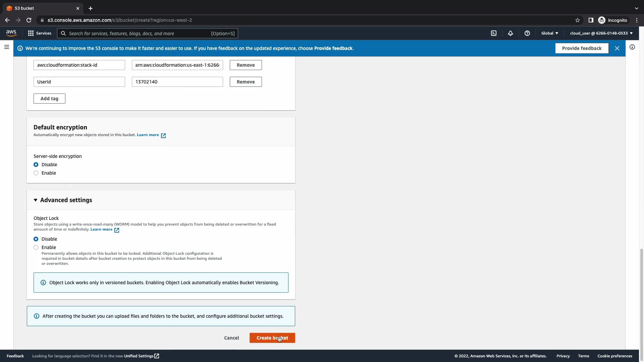The image size is (644, 362).
Task: Open notifications bell icon
Action: (x=510, y=33)
